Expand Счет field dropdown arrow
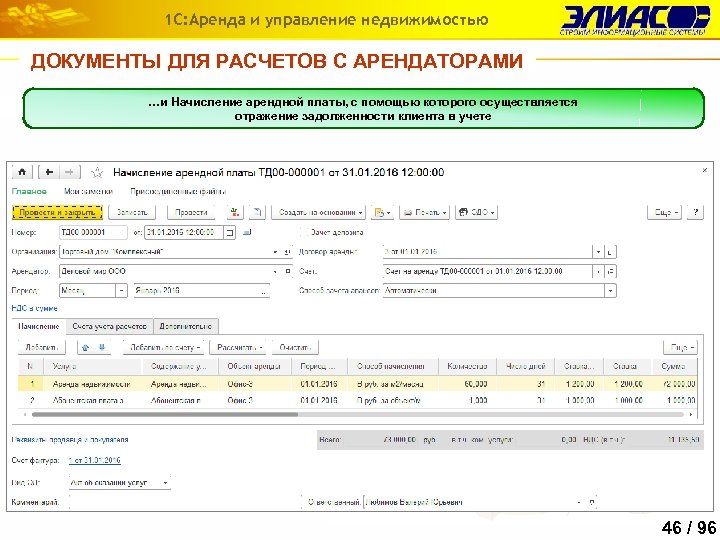Image resolution: width=720 pixels, height=540 pixels. tap(598, 271)
